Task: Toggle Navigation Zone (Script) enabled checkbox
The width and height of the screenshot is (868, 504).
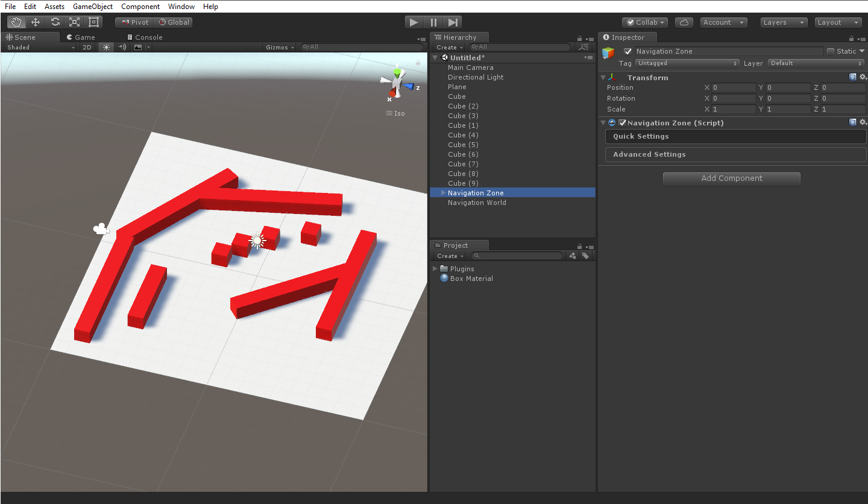Action: click(622, 122)
